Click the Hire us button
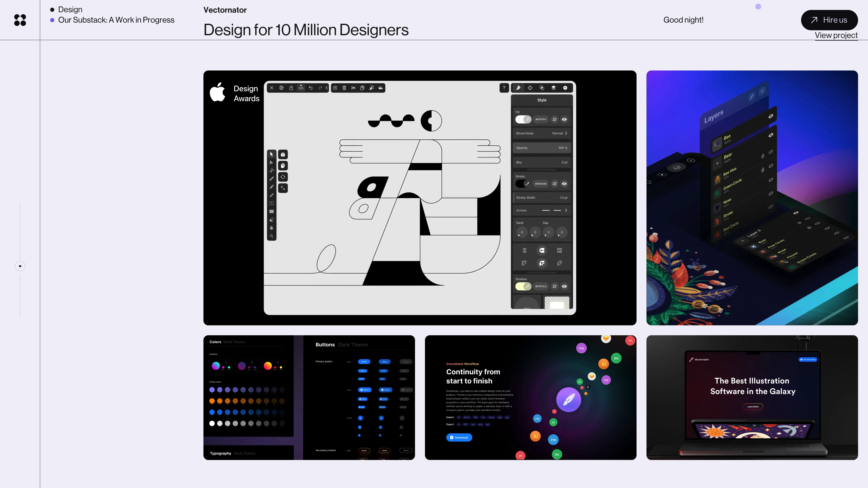868x488 pixels. pyautogui.click(x=829, y=20)
